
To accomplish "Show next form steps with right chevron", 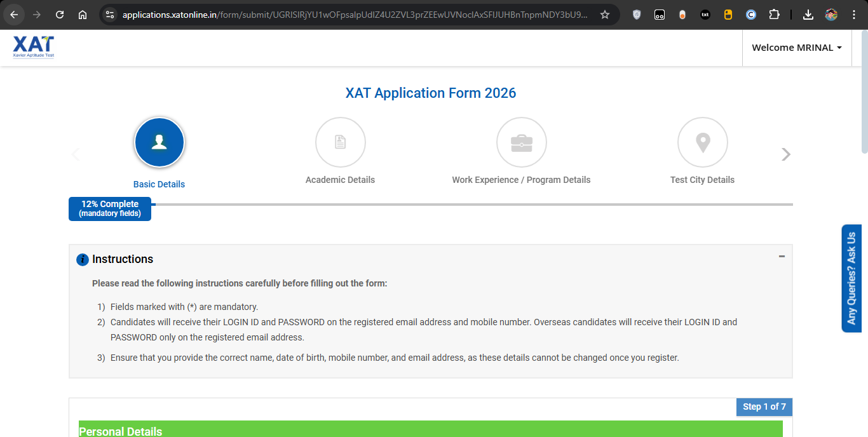I will point(786,154).
